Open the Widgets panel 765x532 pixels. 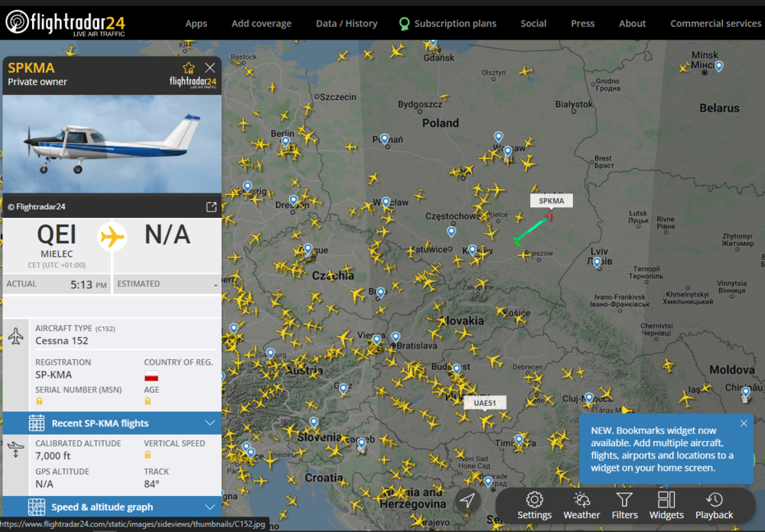[666, 505]
